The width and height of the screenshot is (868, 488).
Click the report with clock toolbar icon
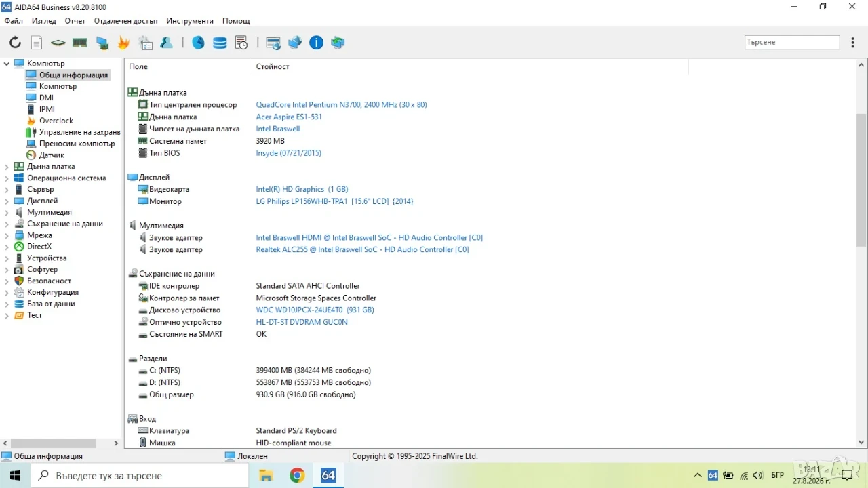point(241,43)
